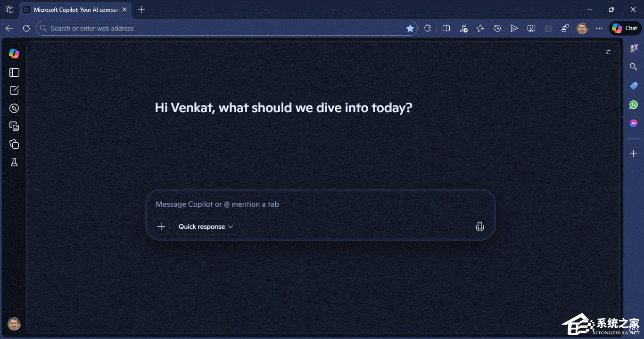
Task: Click the microphone icon to talk to Copilot
Action: coord(479,226)
